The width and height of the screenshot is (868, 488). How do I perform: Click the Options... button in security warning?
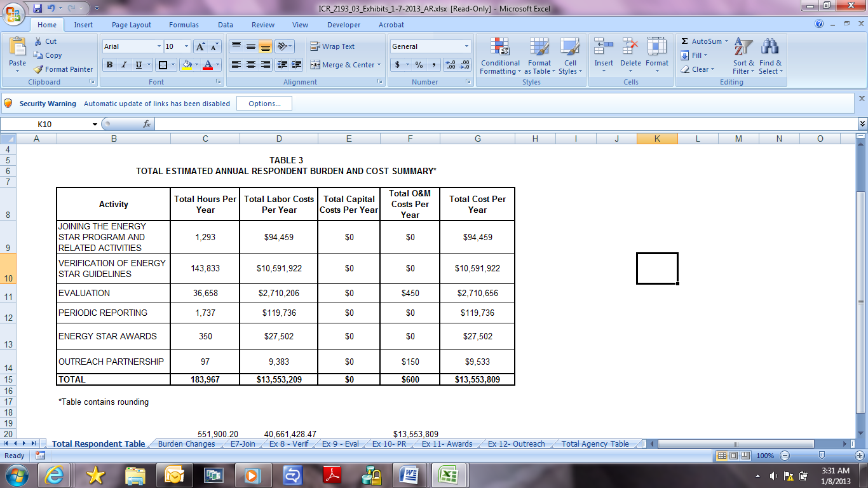point(264,104)
